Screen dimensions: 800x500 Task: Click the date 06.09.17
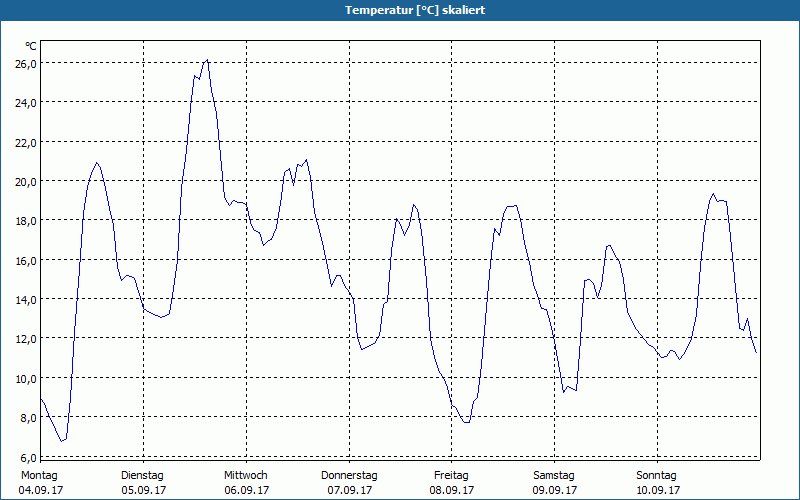(x=247, y=490)
